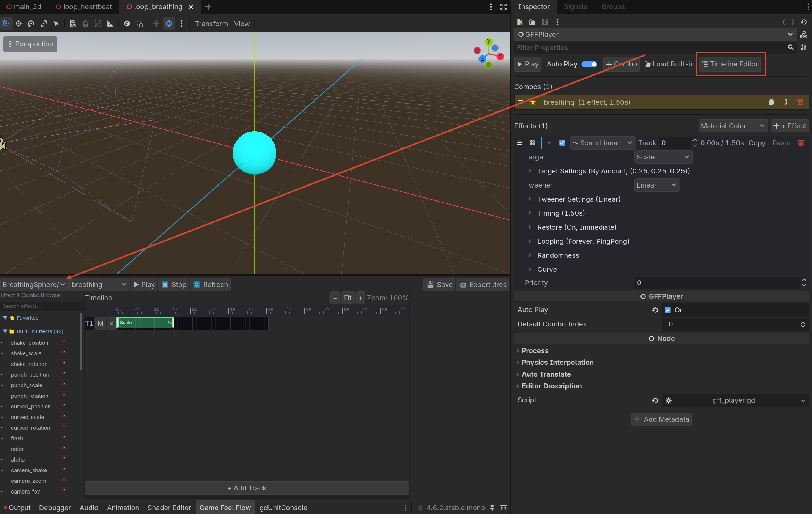
Task: Toggle Auto Play On checkbox
Action: (668, 310)
